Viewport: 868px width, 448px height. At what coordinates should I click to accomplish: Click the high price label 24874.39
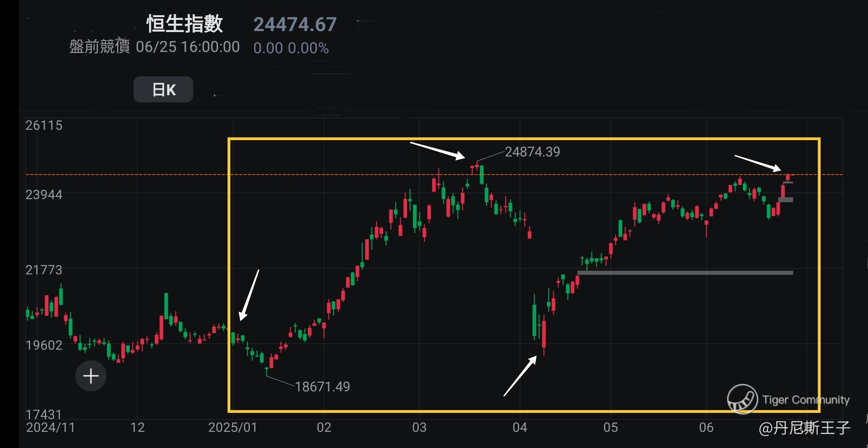(x=532, y=152)
